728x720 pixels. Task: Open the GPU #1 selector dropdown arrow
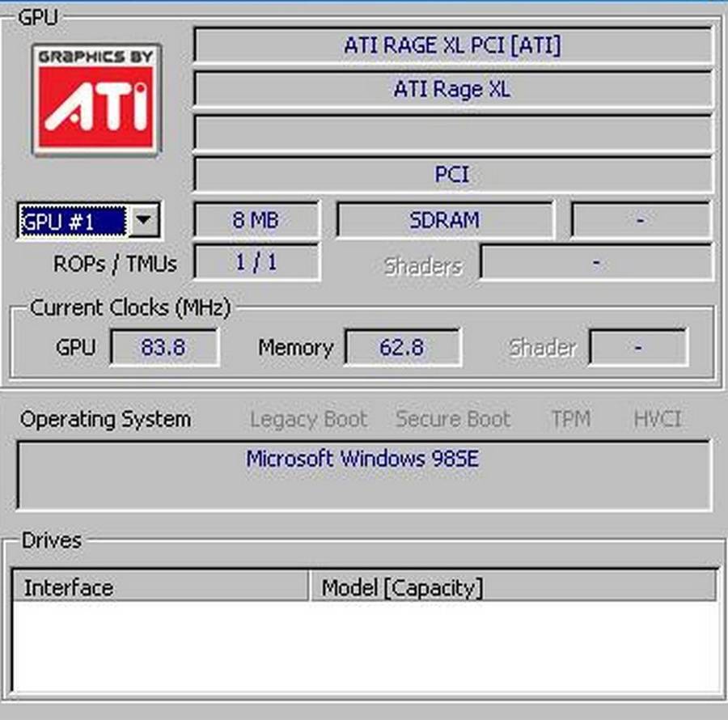[144, 220]
